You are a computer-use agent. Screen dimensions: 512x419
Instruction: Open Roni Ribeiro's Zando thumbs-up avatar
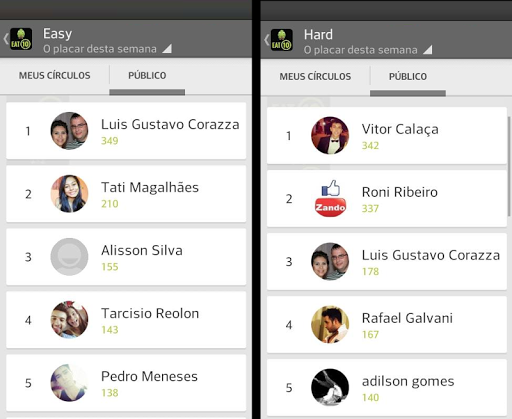coord(330,198)
